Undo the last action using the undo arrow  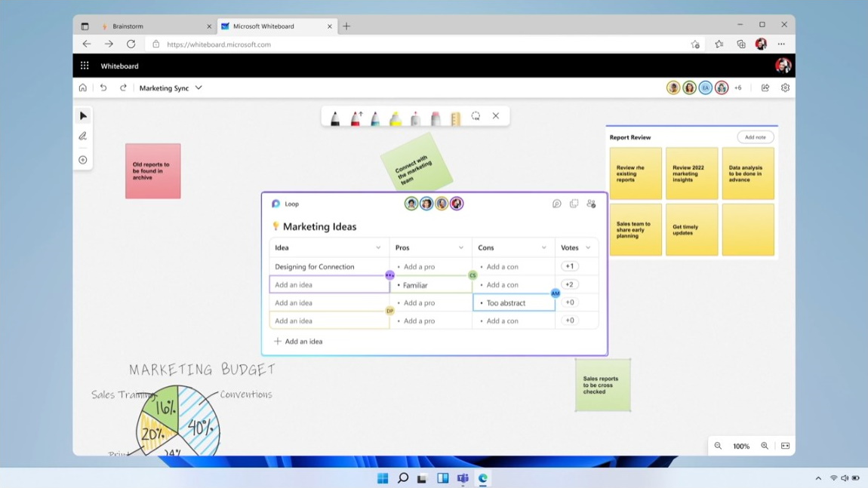pyautogui.click(x=103, y=87)
